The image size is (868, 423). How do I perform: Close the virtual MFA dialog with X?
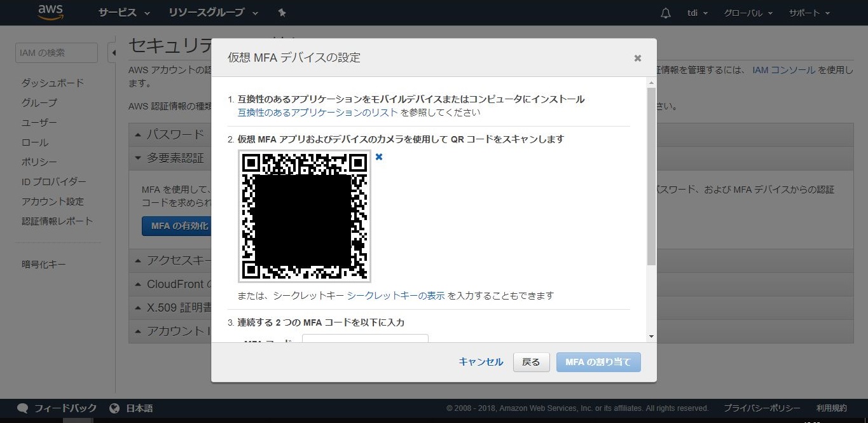coord(637,59)
